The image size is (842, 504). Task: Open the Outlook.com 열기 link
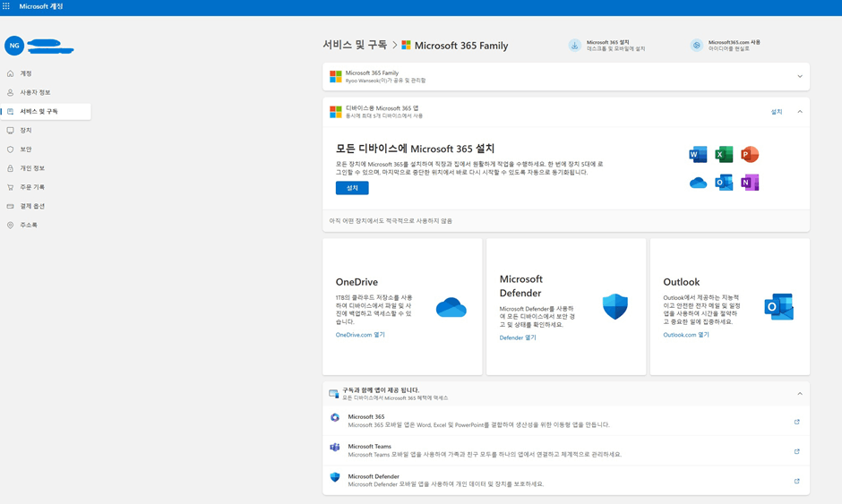[686, 335]
